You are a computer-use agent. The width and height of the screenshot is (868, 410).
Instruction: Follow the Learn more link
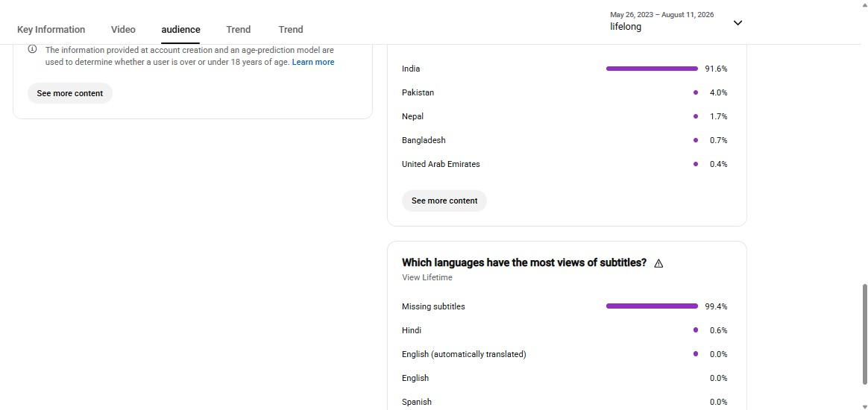[x=312, y=62]
